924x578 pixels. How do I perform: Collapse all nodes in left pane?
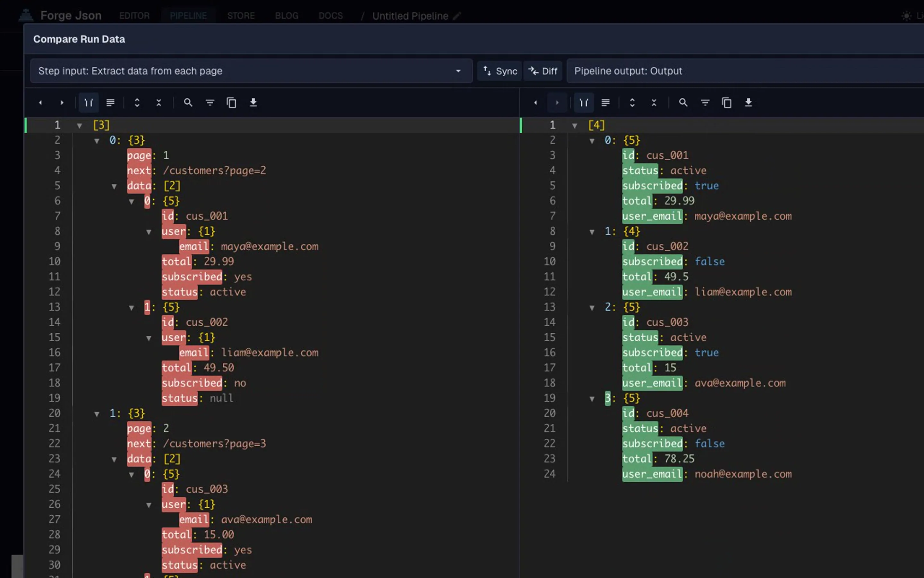(x=159, y=102)
